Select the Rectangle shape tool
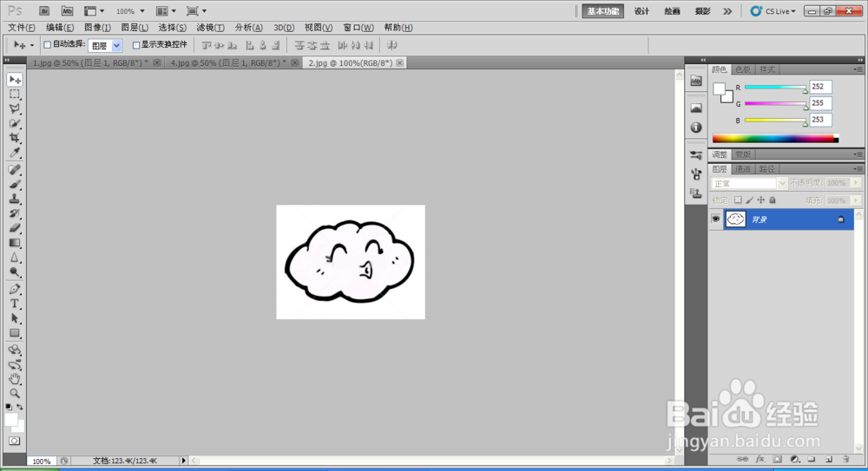Viewport: 868px width, 471px height. tap(15, 332)
